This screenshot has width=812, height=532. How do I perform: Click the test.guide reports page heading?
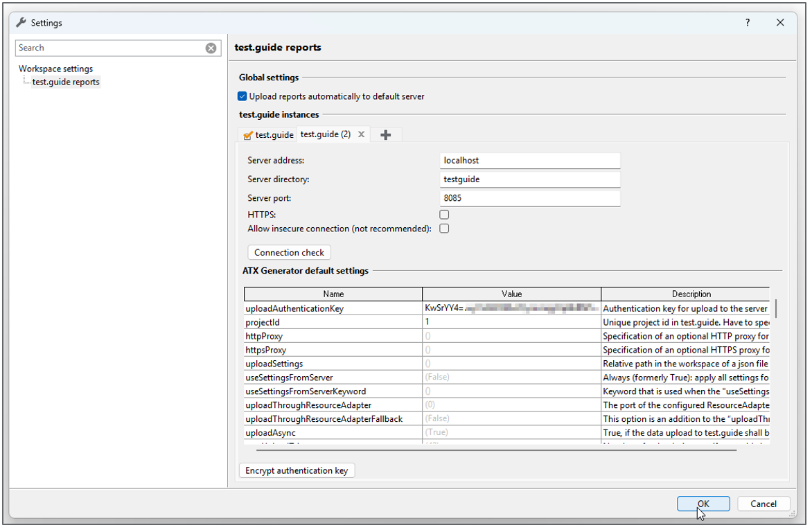(278, 48)
